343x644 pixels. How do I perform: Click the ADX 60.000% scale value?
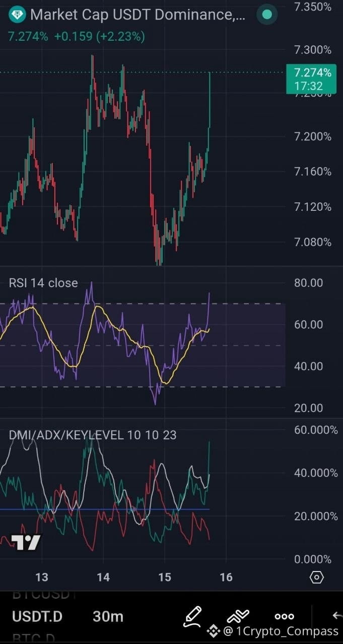[x=316, y=430]
